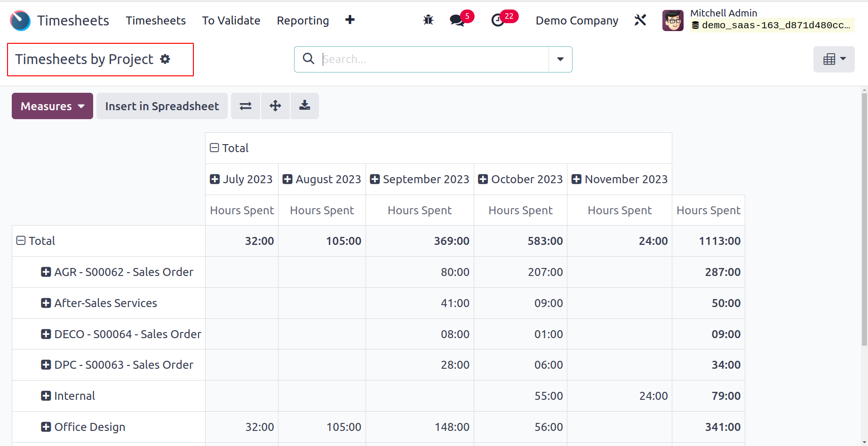The width and height of the screenshot is (868, 446).
Task: Open the Reporting menu
Action: pyautogui.click(x=303, y=20)
